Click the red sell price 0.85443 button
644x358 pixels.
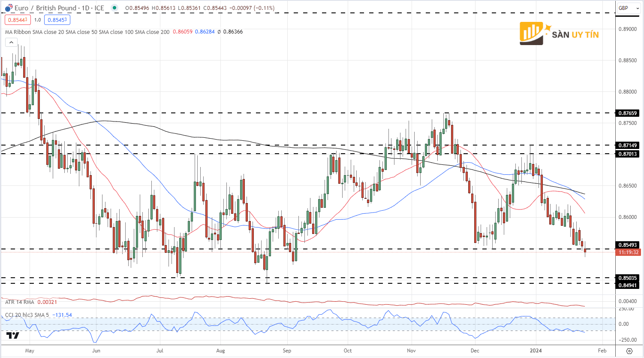[x=18, y=20]
